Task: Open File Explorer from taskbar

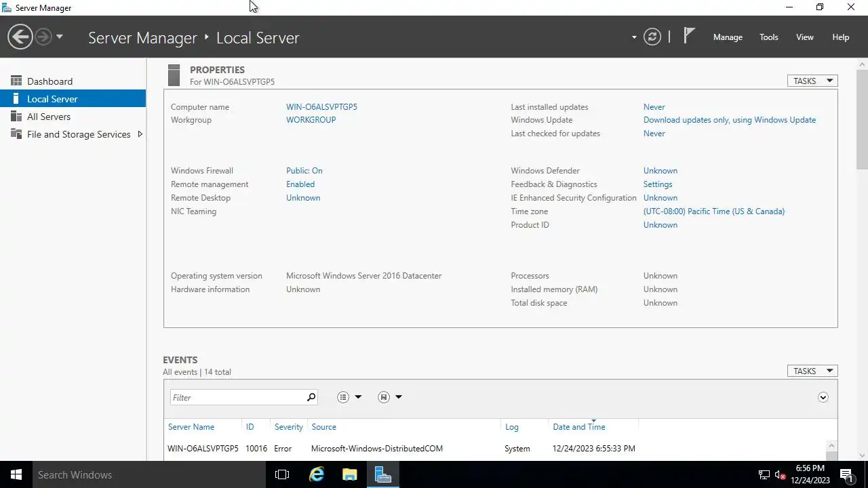Action: point(349,474)
